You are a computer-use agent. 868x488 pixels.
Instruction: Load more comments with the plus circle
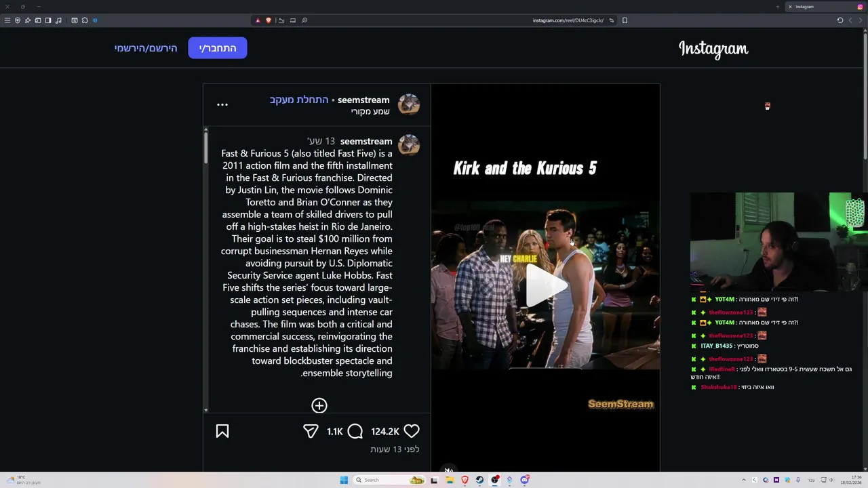(x=319, y=405)
